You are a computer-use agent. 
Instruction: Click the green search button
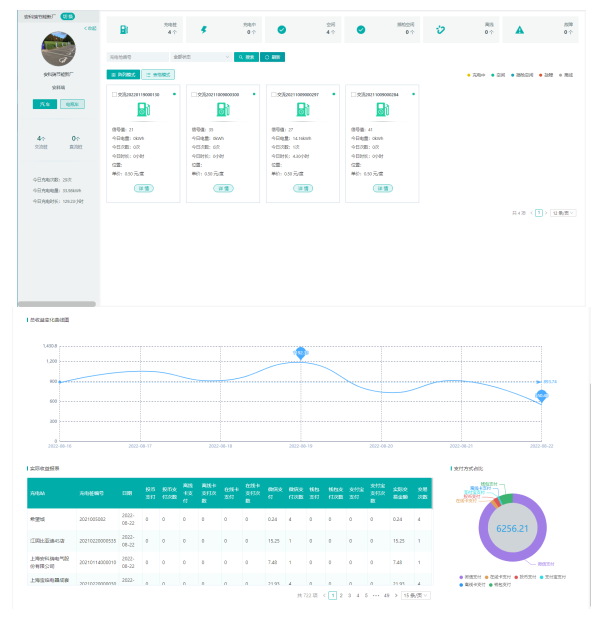point(246,57)
